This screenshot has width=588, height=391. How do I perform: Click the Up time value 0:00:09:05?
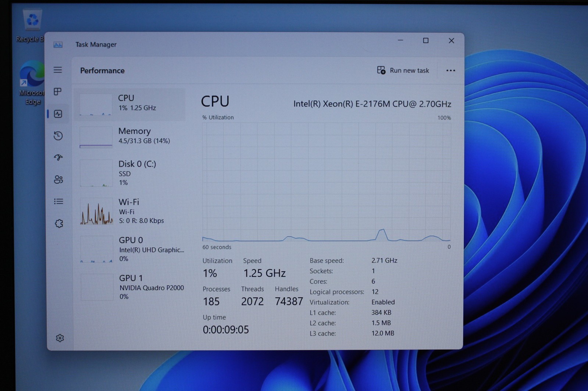(226, 330)
